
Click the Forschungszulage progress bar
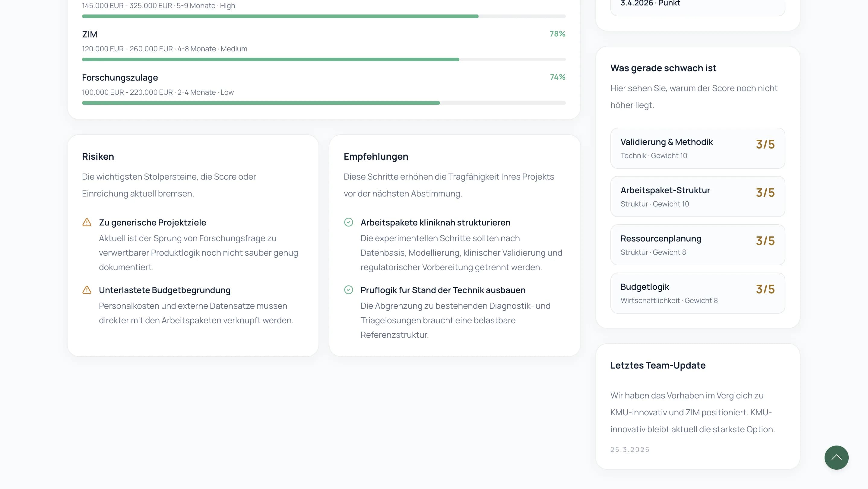(324, 103)
